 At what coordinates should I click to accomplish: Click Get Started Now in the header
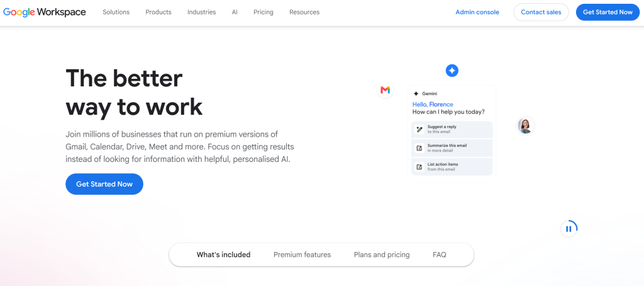608,13
